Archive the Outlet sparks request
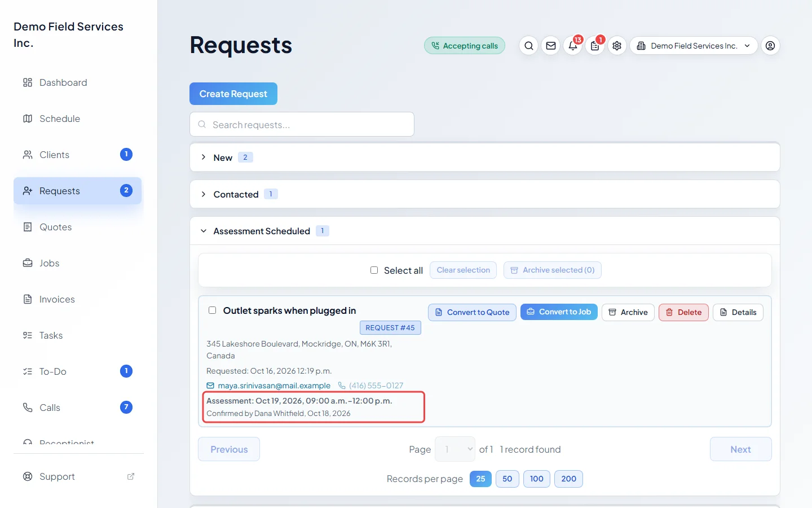Image resolution: width=812 pixels, height=508 pixels. 628,312
